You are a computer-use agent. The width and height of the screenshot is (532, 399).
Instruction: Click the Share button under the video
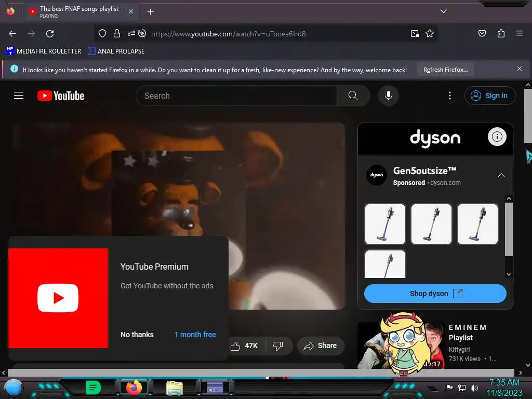coord(320,345)
